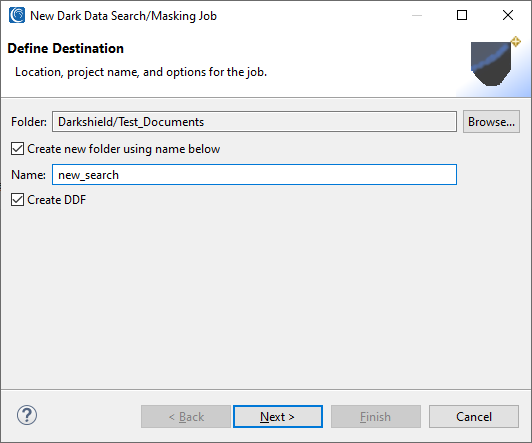Uncheck Create new folder using name below
The image size is (532, 443).
click(17, 149)
